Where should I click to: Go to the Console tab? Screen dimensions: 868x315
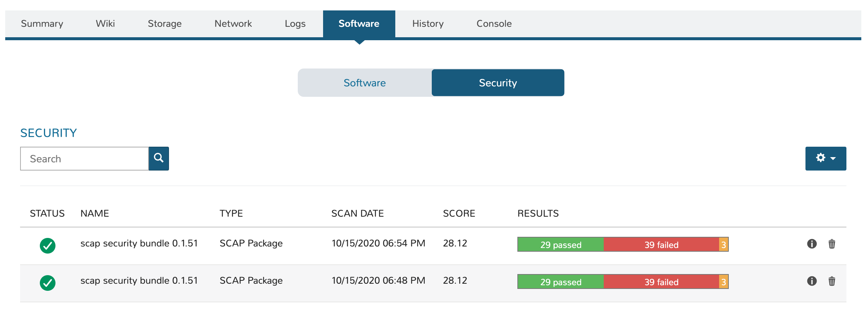click(494, 24)
